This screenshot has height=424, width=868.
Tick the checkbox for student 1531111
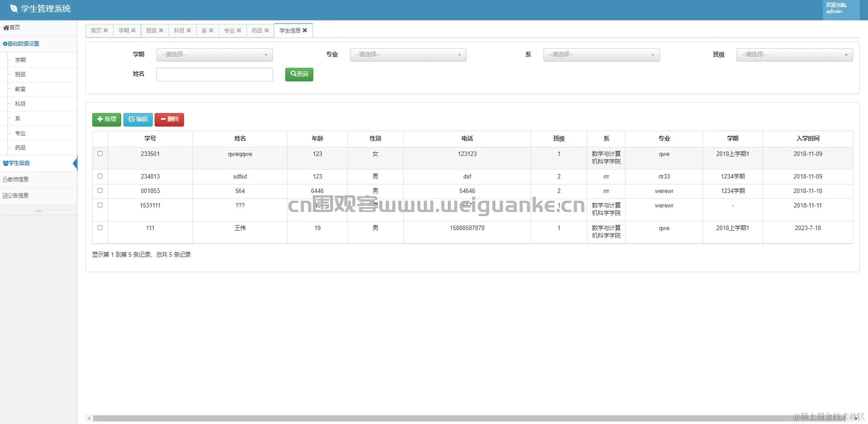(x=100, y=205)
